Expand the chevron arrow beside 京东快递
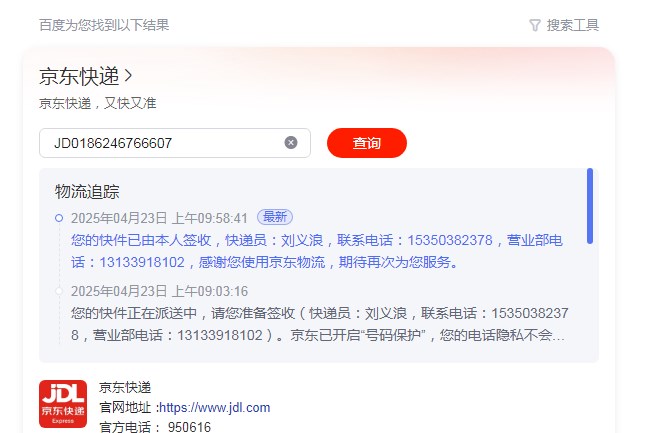Image resolution: width=655 pixels, height=433 pixels. 128,76
